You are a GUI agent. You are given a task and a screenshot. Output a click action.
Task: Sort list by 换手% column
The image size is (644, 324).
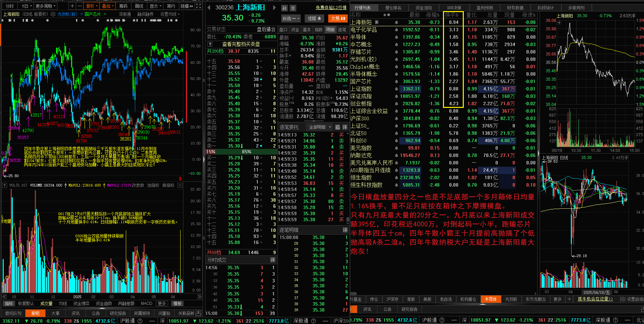coord(452,15)
